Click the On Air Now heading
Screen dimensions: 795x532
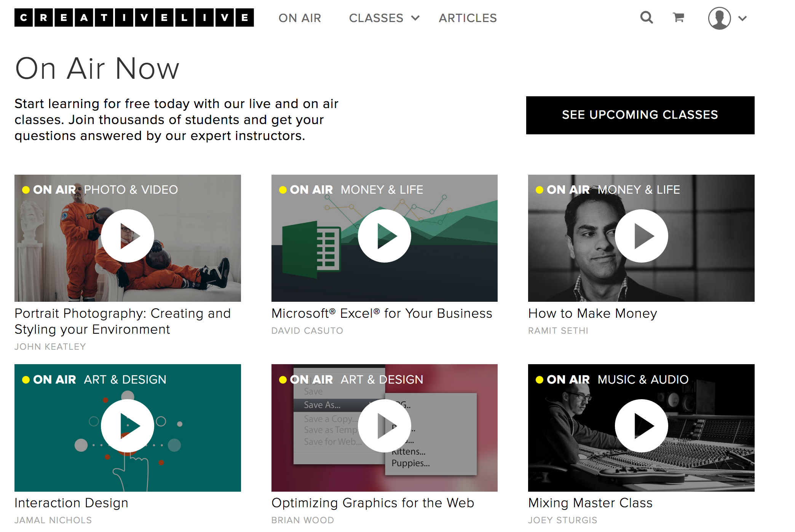[97, 68]
